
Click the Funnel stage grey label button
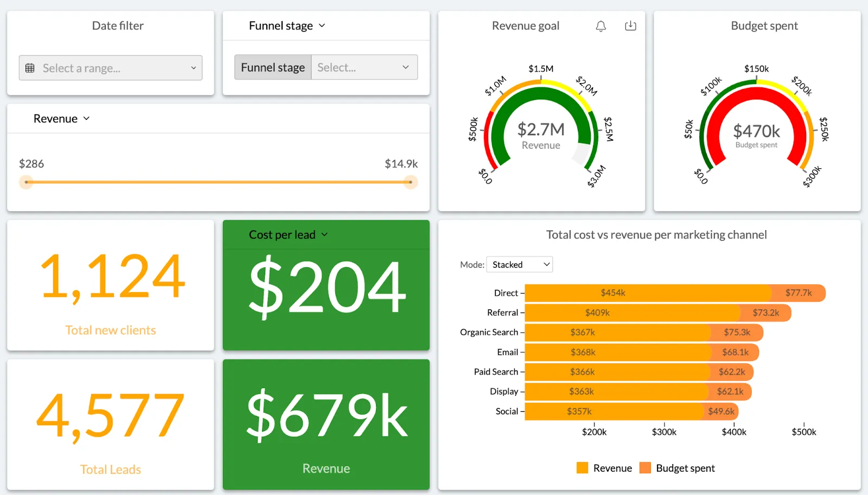tap(273, 67)
